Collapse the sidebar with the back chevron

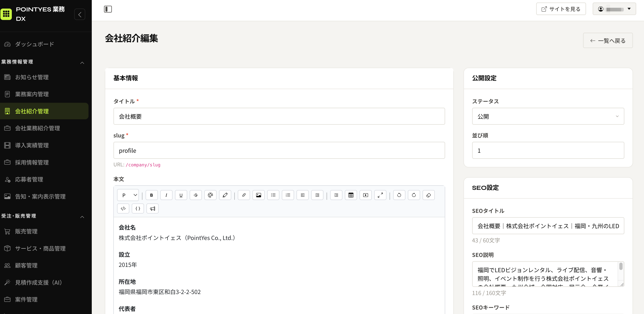80,14
